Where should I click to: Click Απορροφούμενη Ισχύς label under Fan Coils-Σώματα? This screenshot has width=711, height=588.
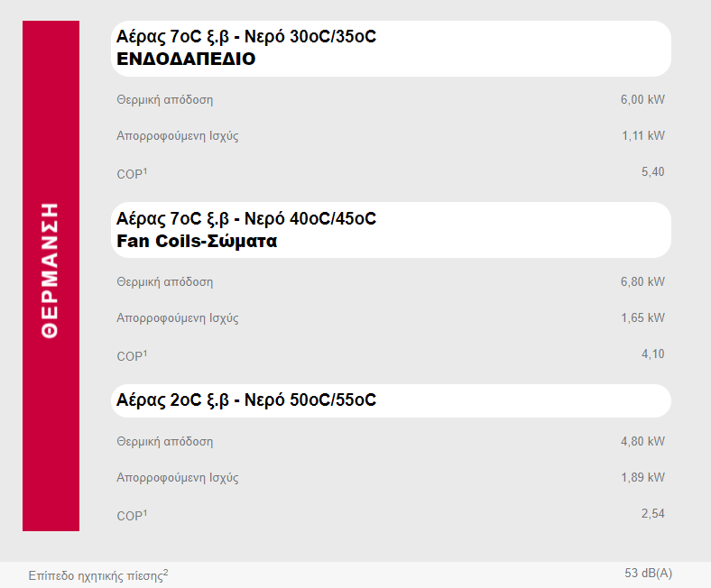coord(177,318)
